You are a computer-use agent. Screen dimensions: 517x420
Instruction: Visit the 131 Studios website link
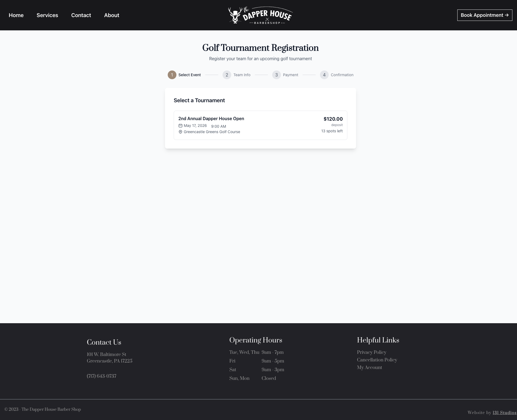504,412
